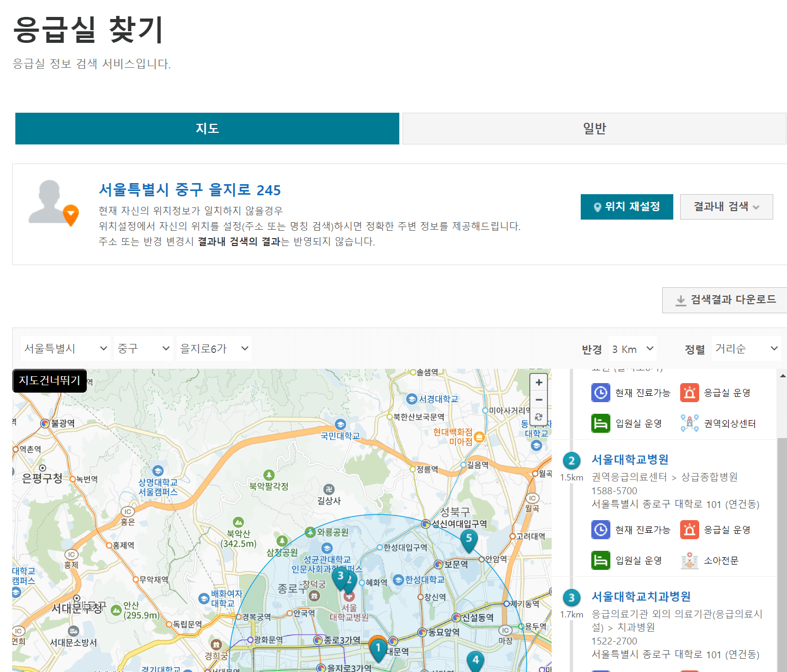Viewport: 787px width, 672px height.
Task: Select map marker 2 near 대학로
Action: coord(349,580)
